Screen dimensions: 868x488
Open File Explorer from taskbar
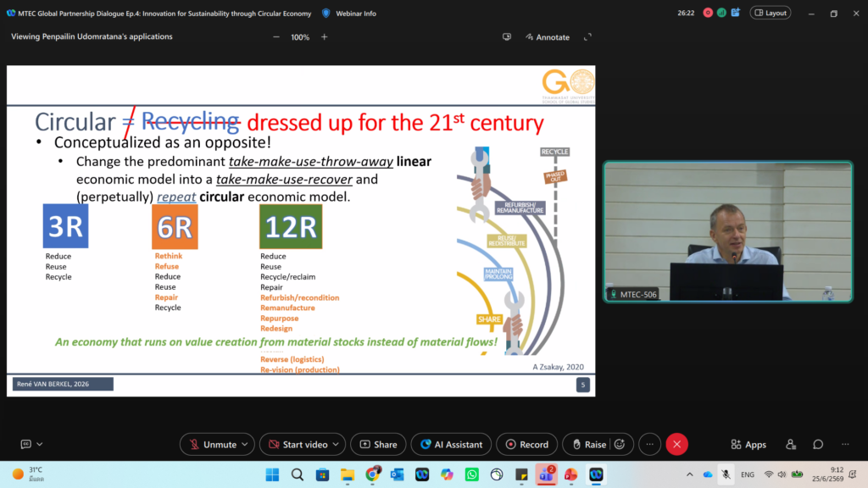(x=347, y=474)
